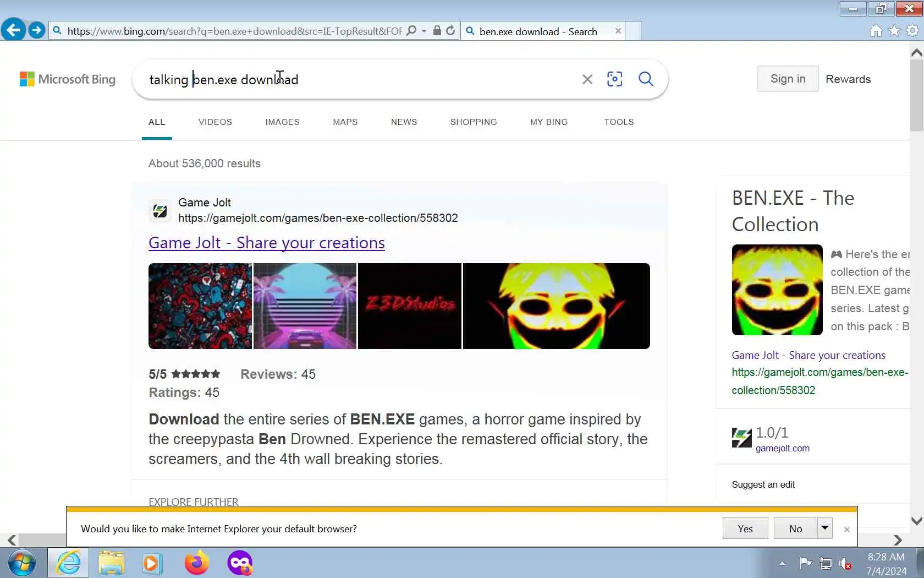The image size is (924, 578).
Task: Open Internet Explorer in the taskbar
Action: click(x=68, y=563)
